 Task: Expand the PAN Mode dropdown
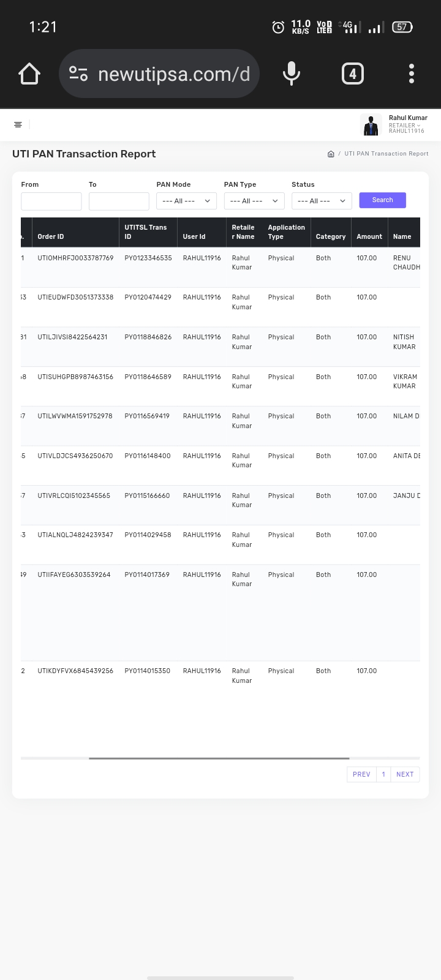click(186, 201)
